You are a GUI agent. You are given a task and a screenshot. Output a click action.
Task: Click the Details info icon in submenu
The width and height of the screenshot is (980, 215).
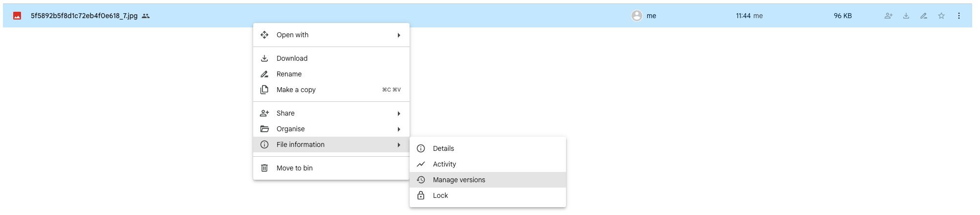coord(421,148)
